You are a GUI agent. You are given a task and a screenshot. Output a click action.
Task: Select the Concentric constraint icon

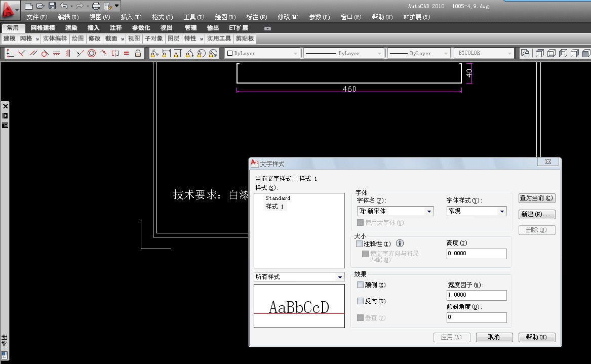[92, 54]
